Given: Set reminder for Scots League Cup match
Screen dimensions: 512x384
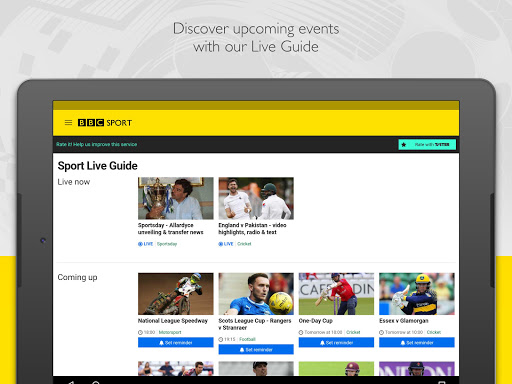Looking at the screenshot, I should coord(256,349).
